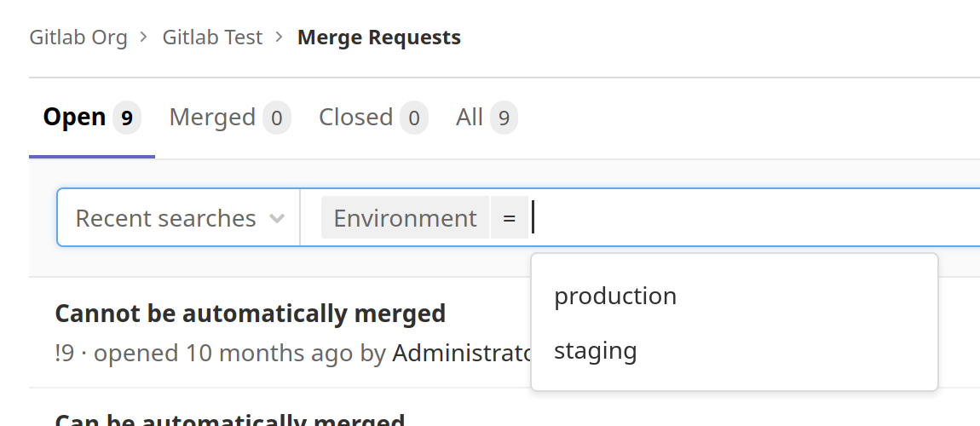Select staging from the environment suggestions
The width and height of the screenshot is (980, 426).
tap(735, 350)
